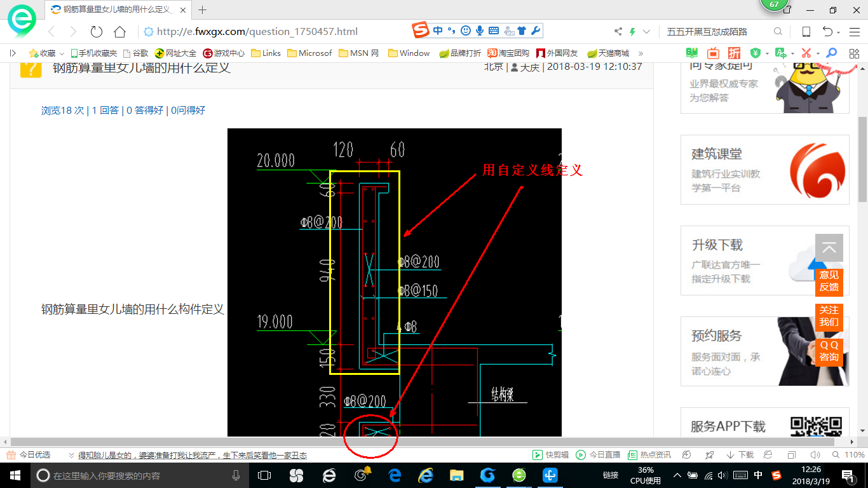
Task: Open the green book reading extension
Action: 692,53
